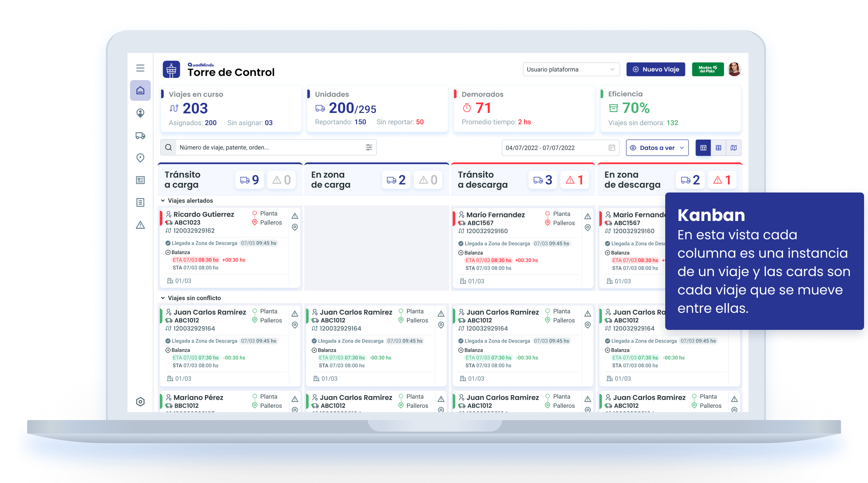
Task: Click the search magnifier icon
Action: tap(168, 147)
